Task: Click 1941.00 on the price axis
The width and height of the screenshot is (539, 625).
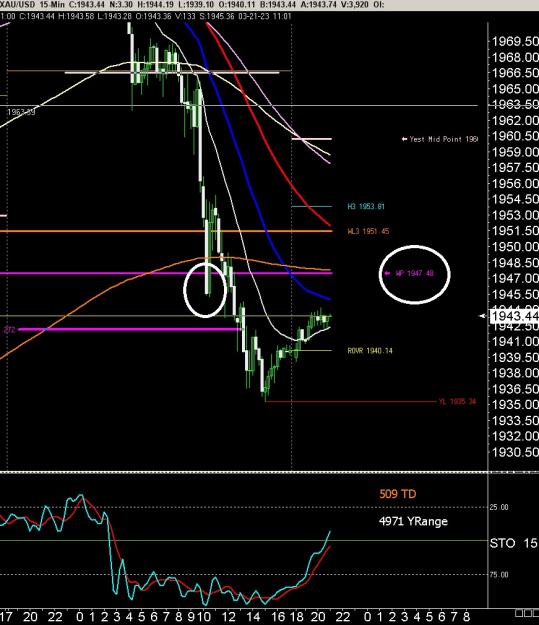Action: (515, 342)
